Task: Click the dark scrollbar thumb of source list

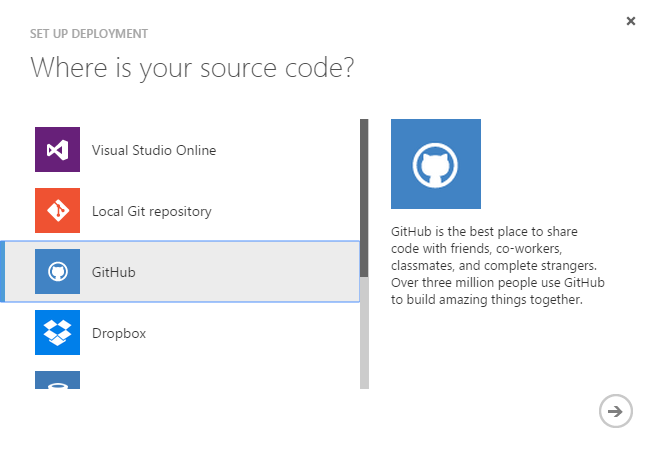Action: (364, 197)
